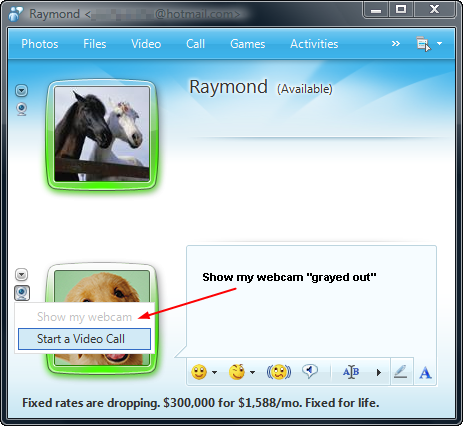This screenshot has height=426, width=463.
Task: Open the Files menu item
Action: click(95, 44)
